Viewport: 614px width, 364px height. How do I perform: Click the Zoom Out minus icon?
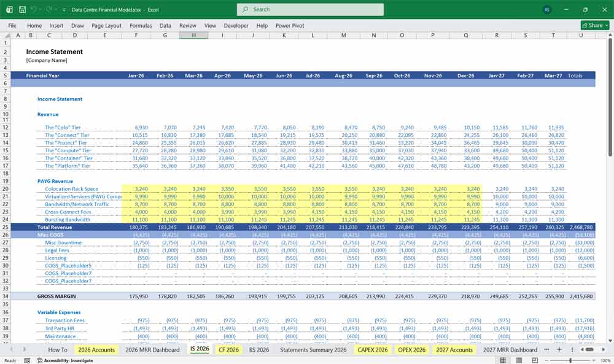(546, 359)
